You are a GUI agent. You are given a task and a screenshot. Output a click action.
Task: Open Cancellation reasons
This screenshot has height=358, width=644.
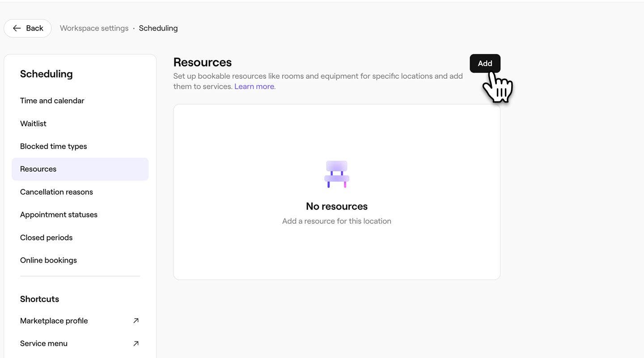click(80, 192)
